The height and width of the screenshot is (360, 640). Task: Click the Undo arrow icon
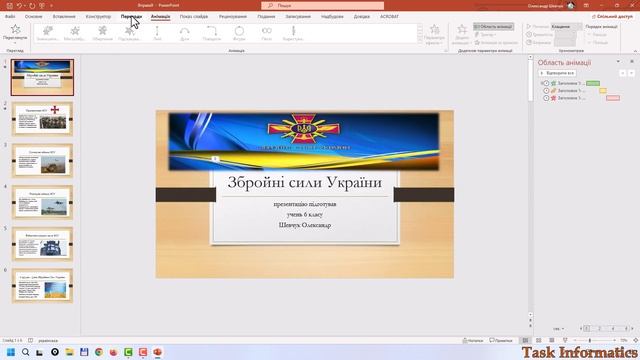pyautogui.click(x=19, y=6)
